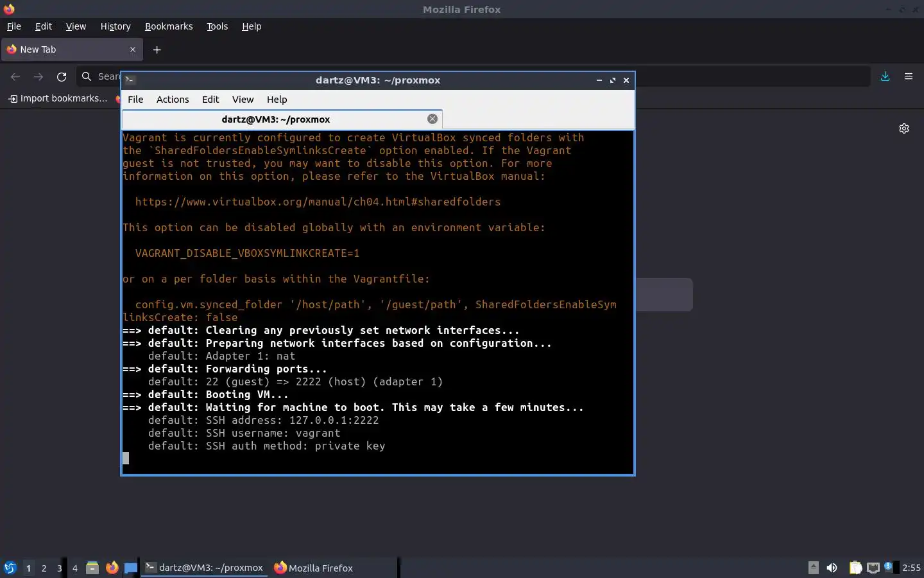Viewport: 924px width, 578px height.
Task: Open the volume control tray icon
Action: [x=832, y=568]
